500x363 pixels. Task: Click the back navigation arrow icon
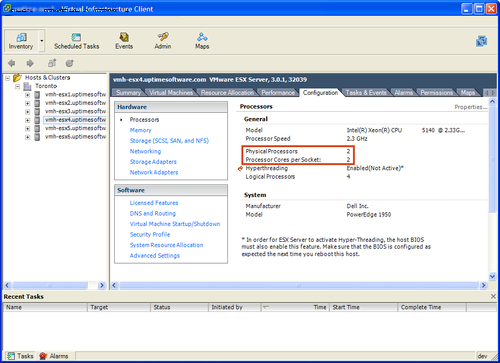click(12, 63)
